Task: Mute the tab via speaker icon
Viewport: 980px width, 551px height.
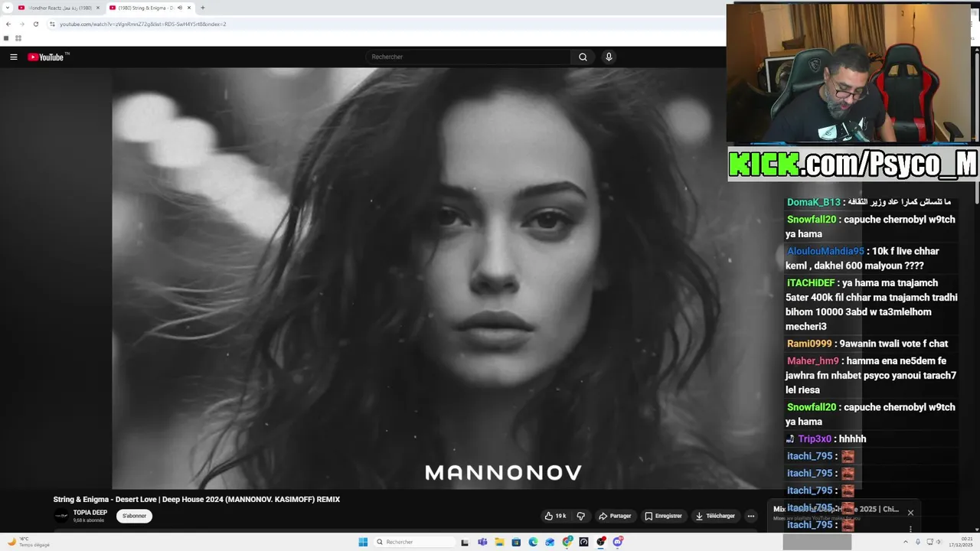Action: click(x=179, y=8)
